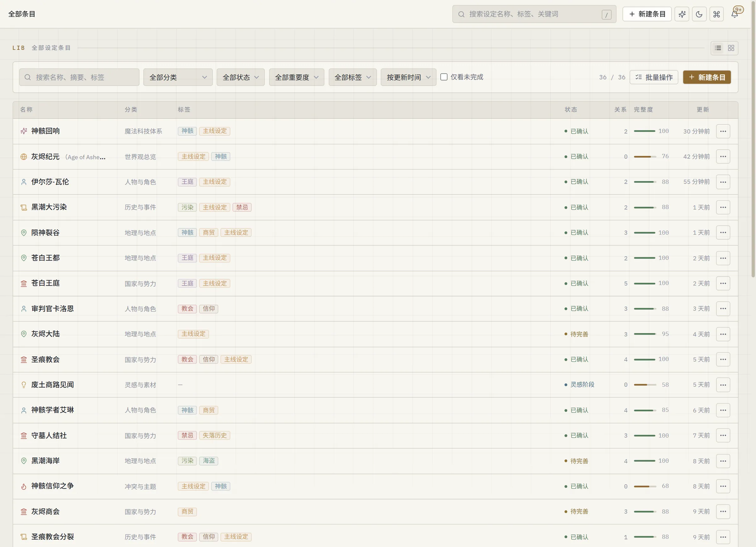Open 批量操作 batch actions
The height and width of the screenshot is (547, 756).
pos(654,77)
